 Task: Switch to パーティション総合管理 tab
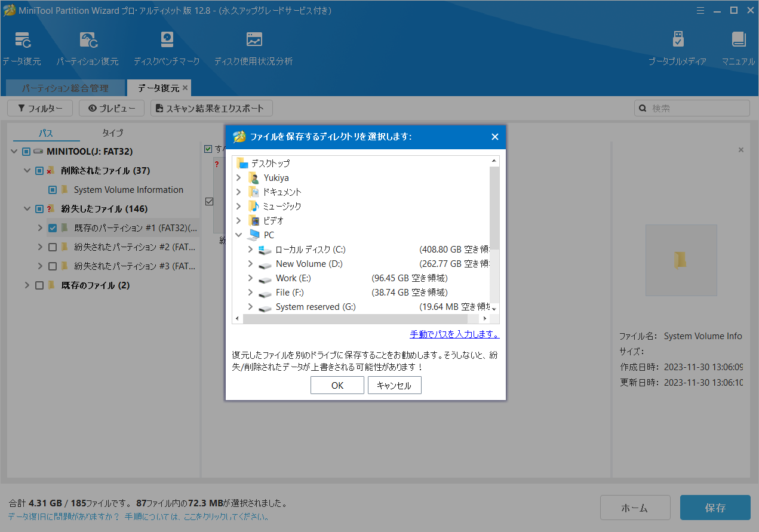65,88
